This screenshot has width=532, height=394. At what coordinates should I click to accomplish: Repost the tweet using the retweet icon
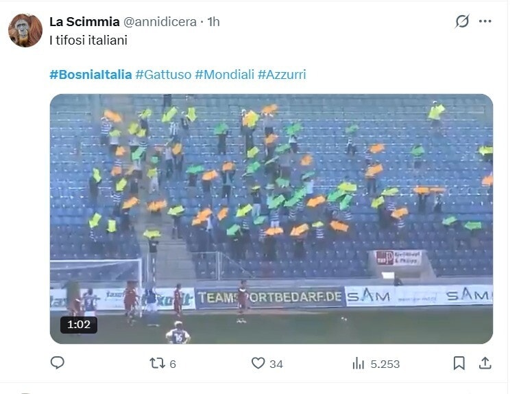(x=157, y=363)
